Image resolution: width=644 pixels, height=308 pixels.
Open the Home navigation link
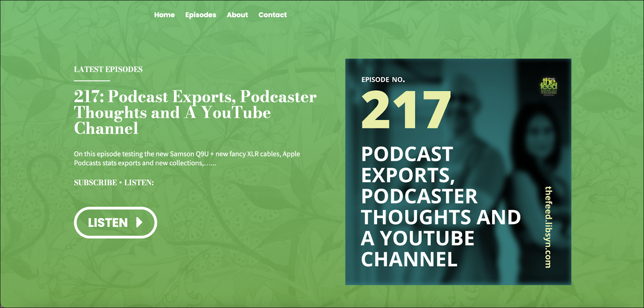[x=164, y=15]
